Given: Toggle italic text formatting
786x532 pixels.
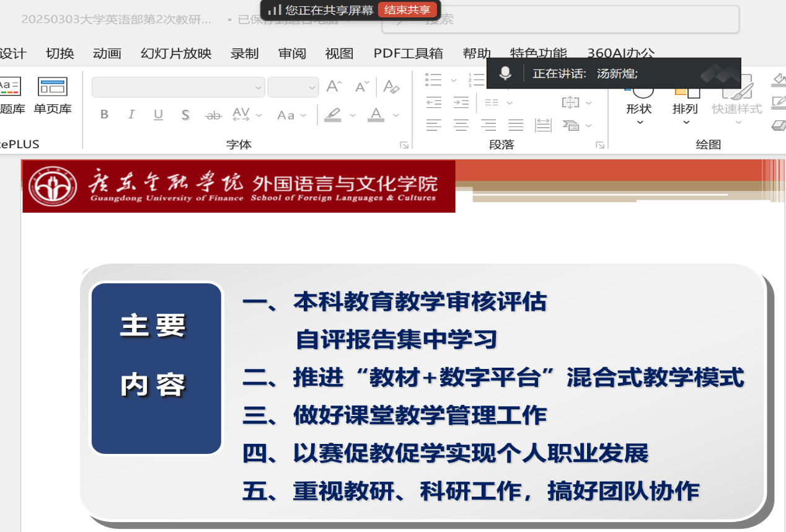Looking at the screenshot, I should pos(131,115).
